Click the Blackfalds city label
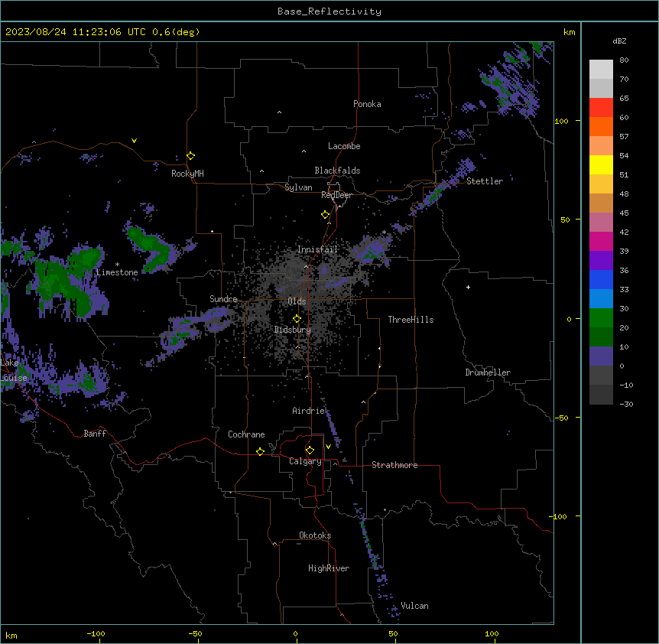 (337, 171)
